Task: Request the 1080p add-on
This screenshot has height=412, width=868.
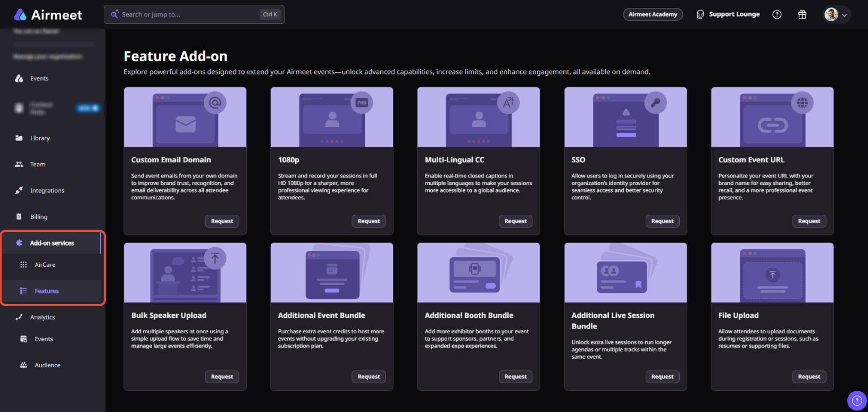Action: [x=369, y=221]
